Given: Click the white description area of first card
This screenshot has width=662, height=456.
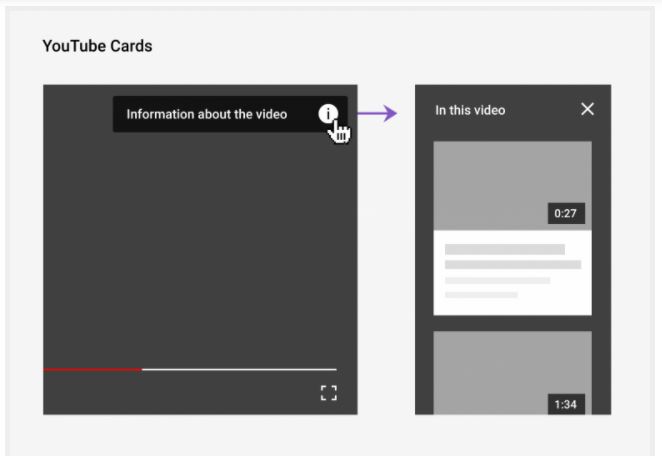Looking at the screenshot, I should 512,273.
